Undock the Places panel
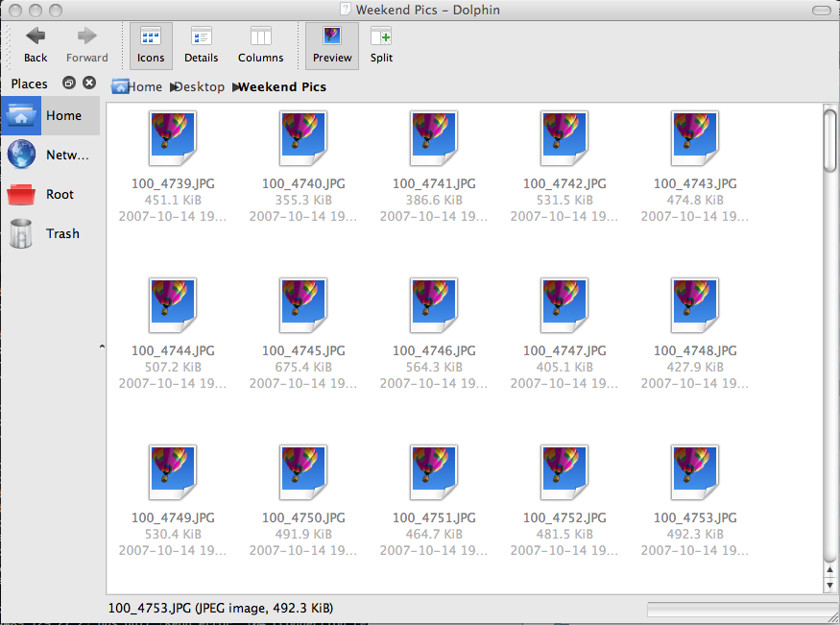Image resolution: width=840 pixels, height=625 pixels. [68, 83]
